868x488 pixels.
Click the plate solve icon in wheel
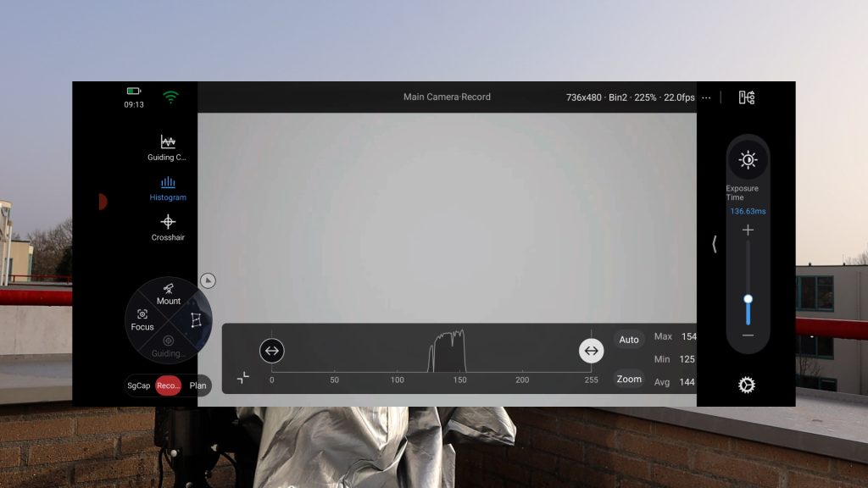[196, 319]
